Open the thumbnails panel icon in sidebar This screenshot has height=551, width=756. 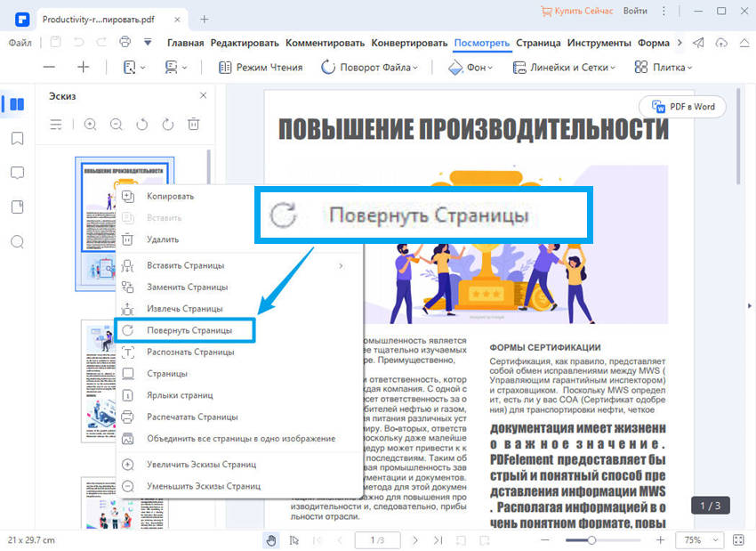(17, 104)
